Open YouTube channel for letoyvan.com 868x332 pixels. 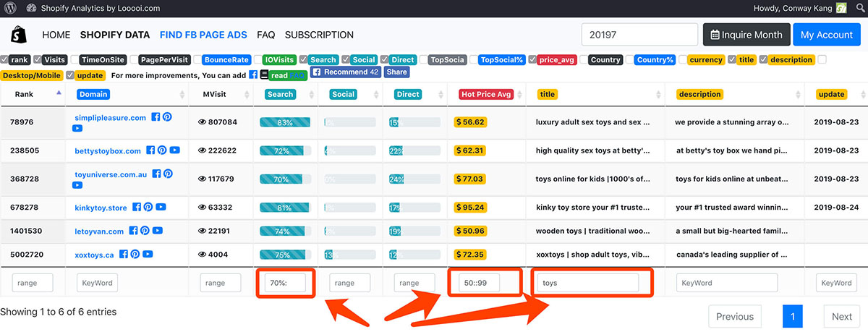coord(157,231)
